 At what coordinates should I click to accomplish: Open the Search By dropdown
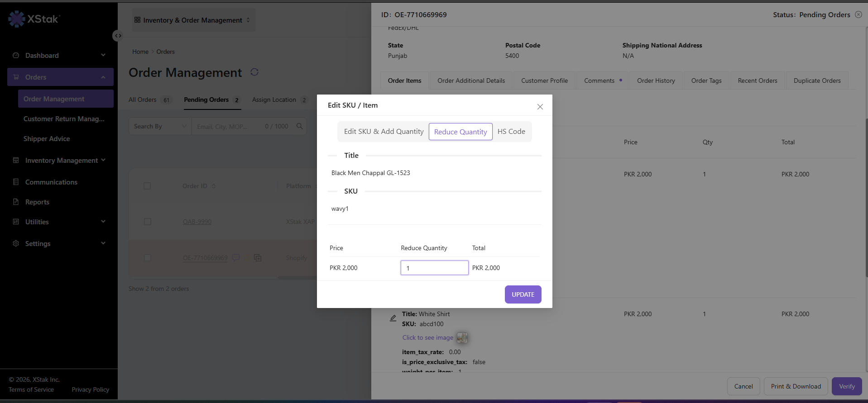(x=160, y=126)
